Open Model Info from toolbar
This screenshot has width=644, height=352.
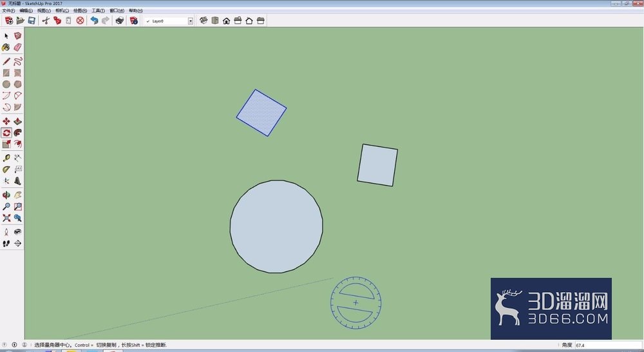(134, 21)
